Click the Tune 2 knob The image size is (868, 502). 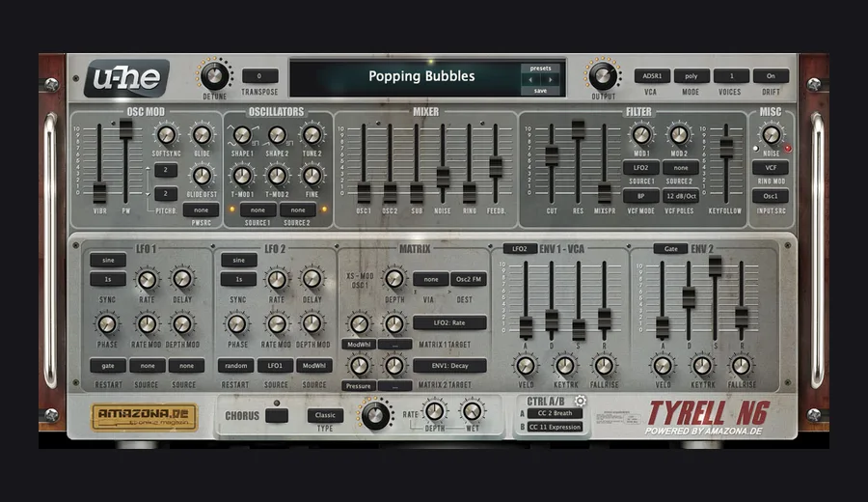coord(312,134)
